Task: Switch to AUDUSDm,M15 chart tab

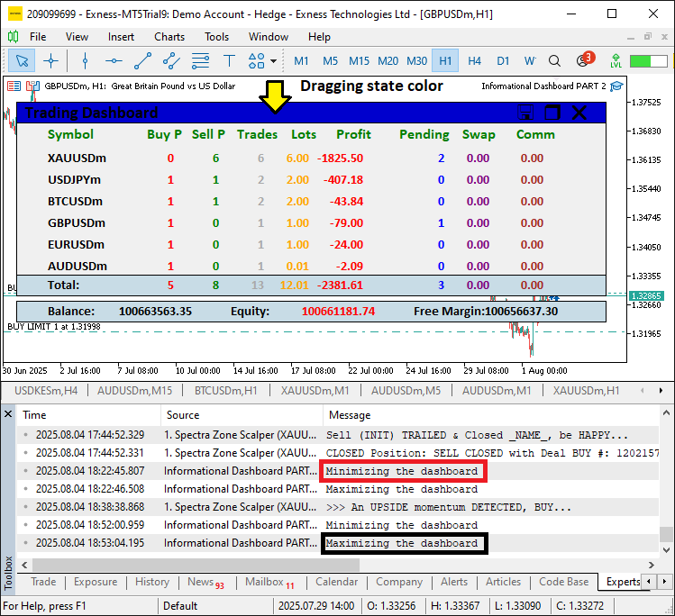Action: [x=135, y=391]
